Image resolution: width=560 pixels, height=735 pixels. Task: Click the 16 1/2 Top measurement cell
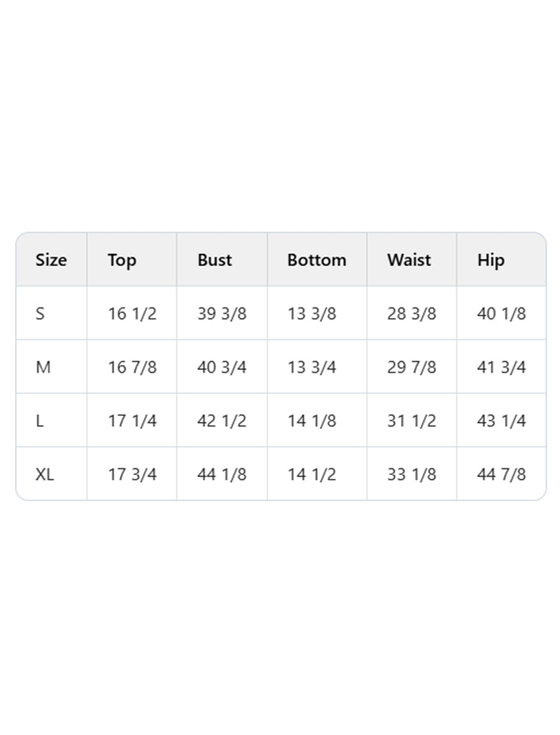[132, 314]
